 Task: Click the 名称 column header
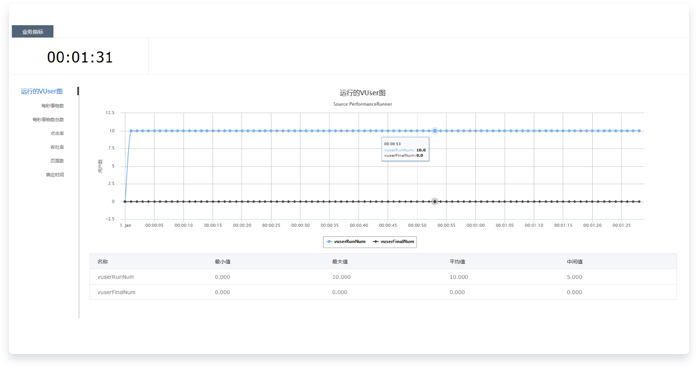(x=102, y=262)
